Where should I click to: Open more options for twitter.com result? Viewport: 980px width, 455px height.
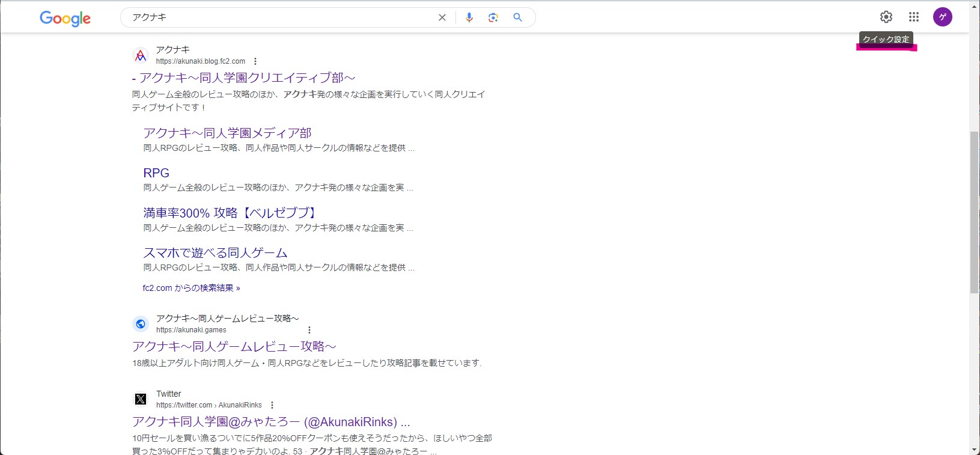(272, 405)
